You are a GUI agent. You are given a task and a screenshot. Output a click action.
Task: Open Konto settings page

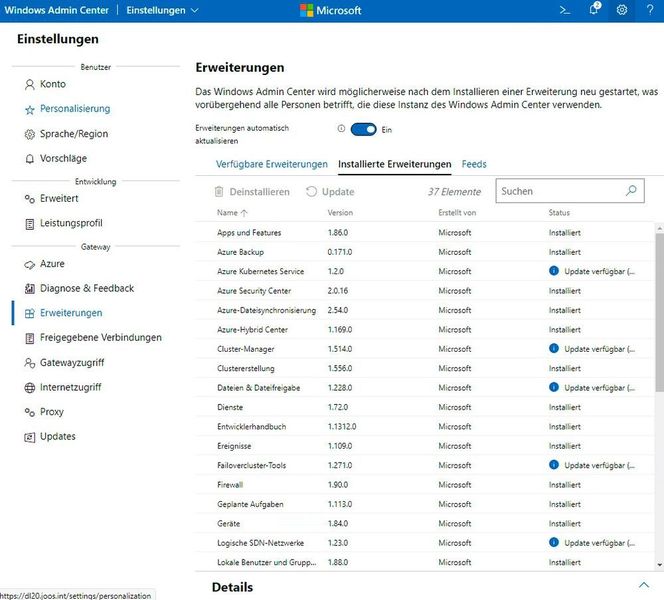pos(53,84)
